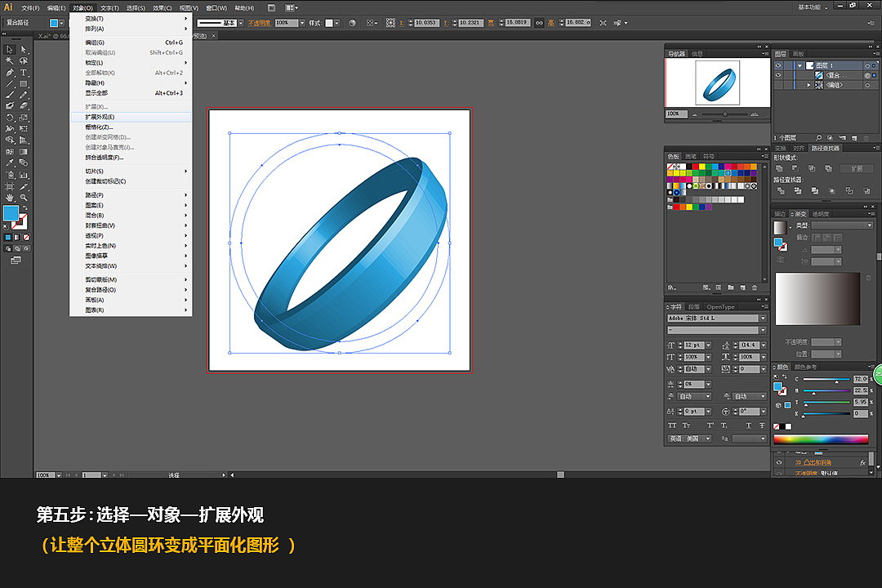Select the Gradient tool in toolbox
This screenshot has width=882, height=588.
24,151
